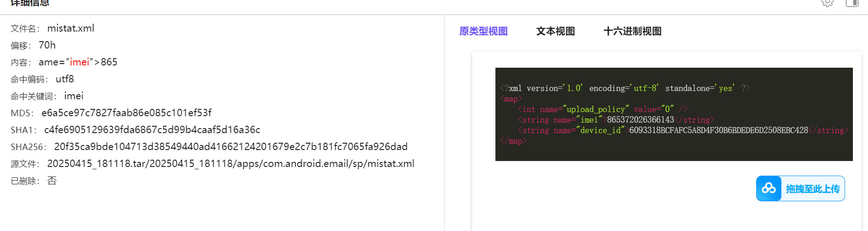
Task: Click the red imei content snippet
Action: pos(79,62)
